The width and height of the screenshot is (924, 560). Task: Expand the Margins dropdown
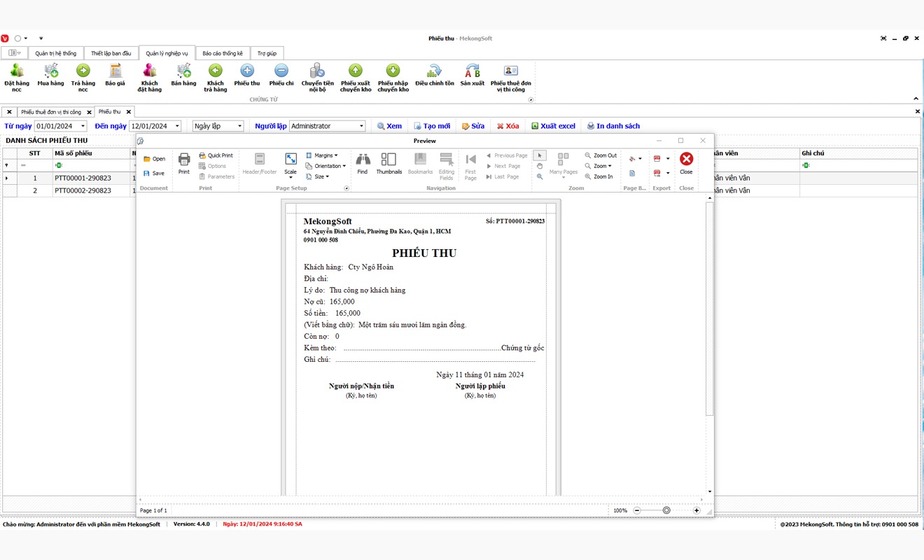pyautogui.click(x=322, y=155)
